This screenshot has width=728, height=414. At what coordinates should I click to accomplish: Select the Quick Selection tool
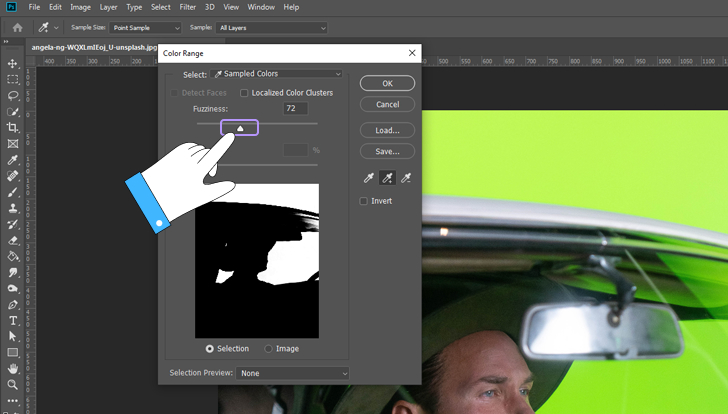[x=13, y=112]
